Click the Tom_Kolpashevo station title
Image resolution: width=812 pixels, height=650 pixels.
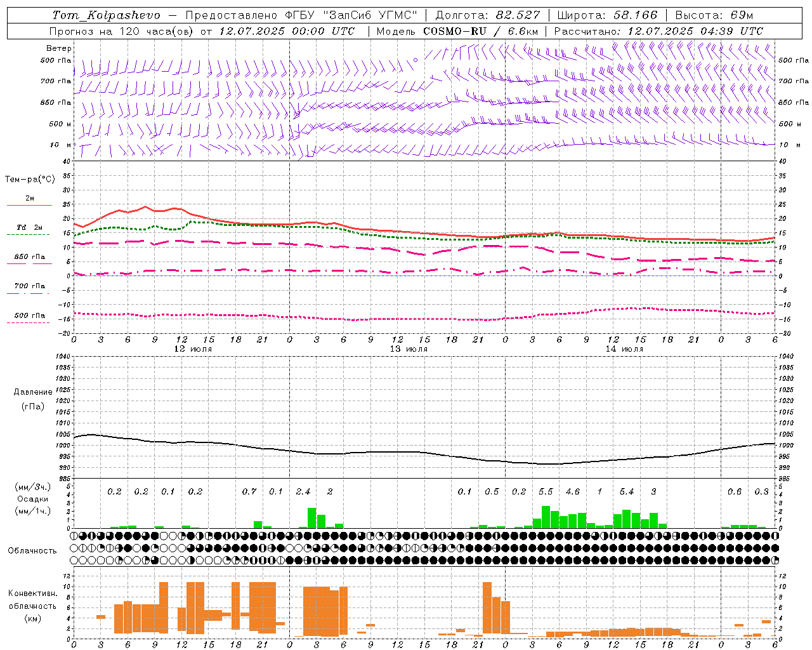point(106,15)
